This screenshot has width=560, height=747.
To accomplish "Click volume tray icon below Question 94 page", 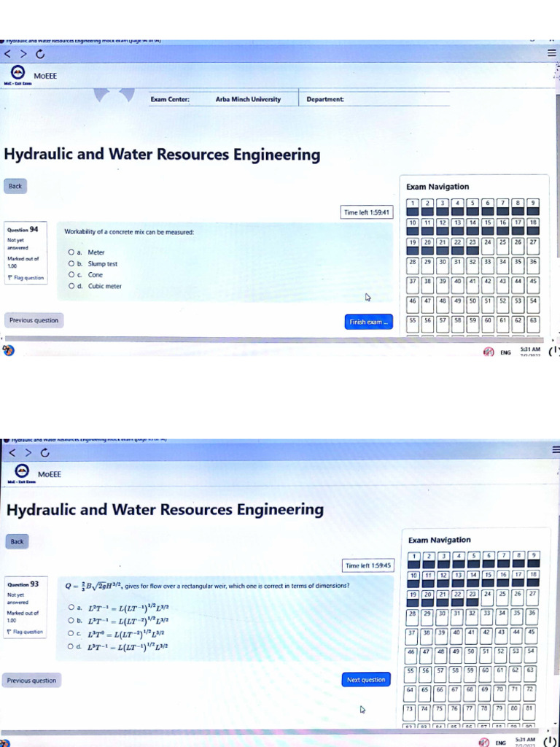I will 488,352.
